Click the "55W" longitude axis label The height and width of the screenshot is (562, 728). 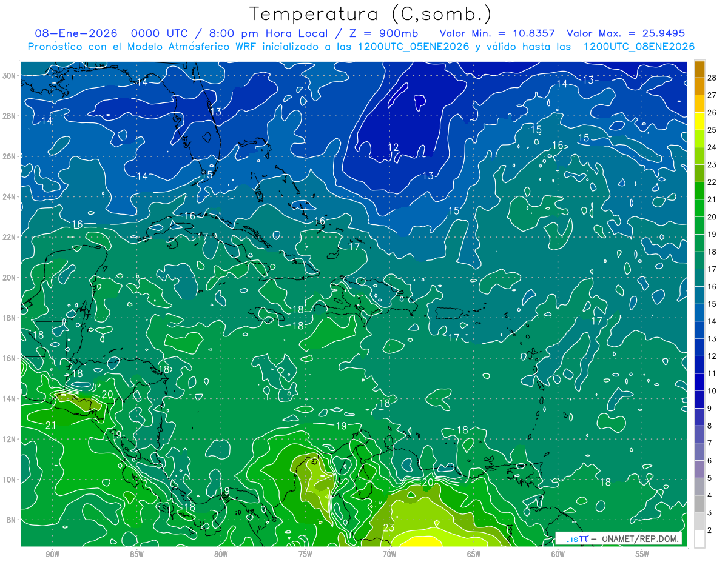point(642,554)
